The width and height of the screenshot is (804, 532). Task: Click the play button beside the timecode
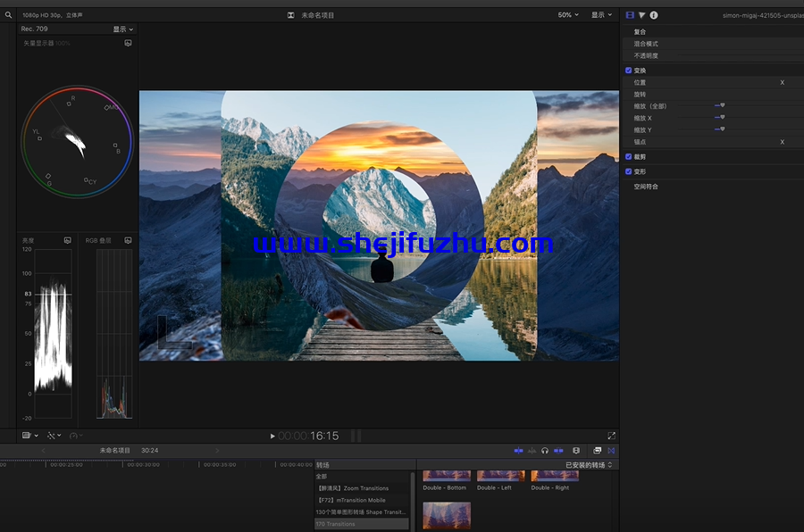pos(272,436)
